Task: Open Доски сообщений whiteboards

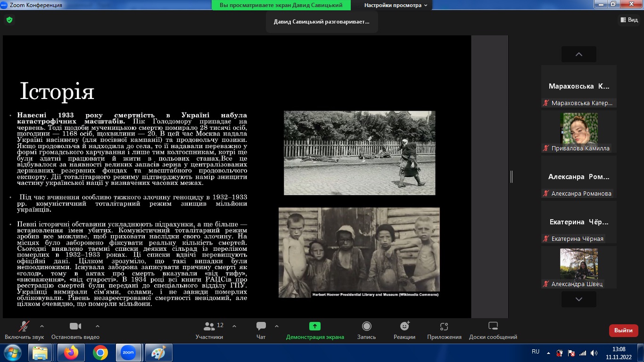Action: (493, 330)
